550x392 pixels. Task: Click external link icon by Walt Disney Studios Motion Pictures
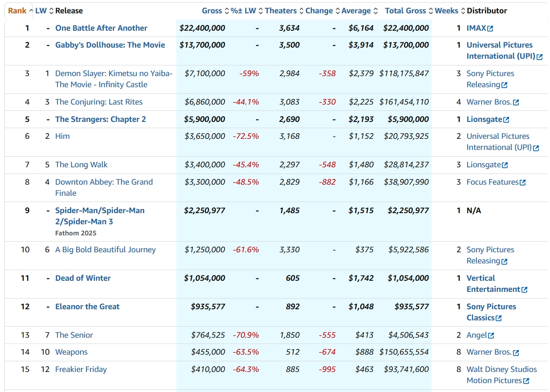point(526,381)
